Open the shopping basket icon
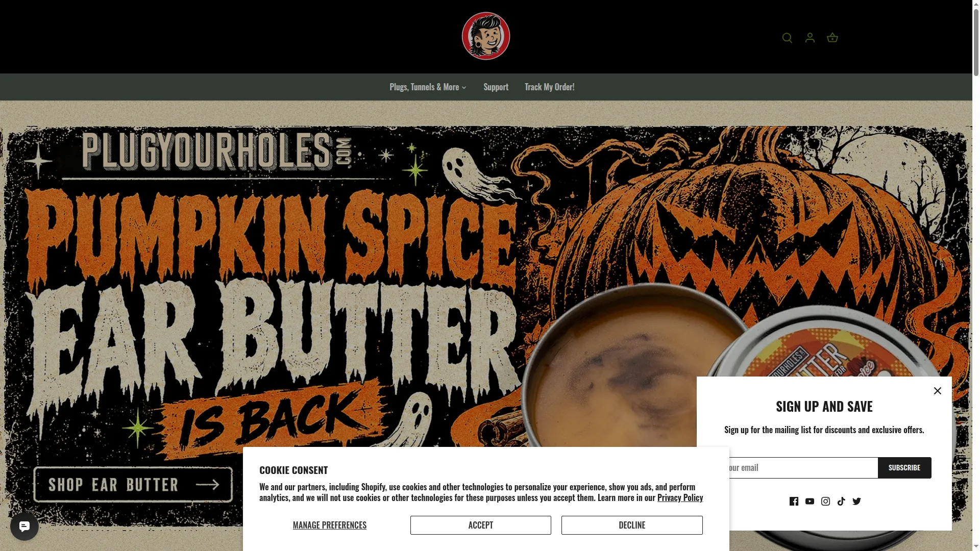Screen dimensions: 980x551 pos(832,38)
